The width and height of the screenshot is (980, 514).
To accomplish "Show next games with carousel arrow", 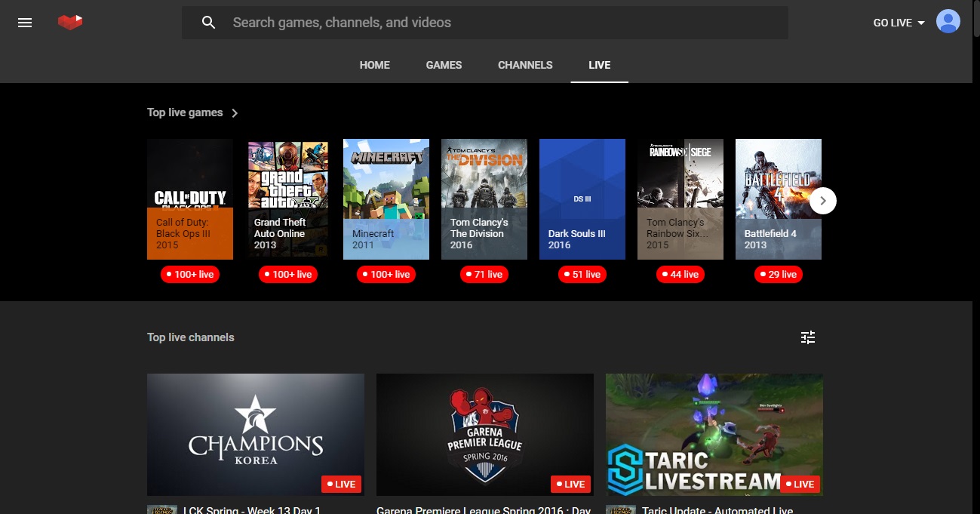I will click(823, 201).
